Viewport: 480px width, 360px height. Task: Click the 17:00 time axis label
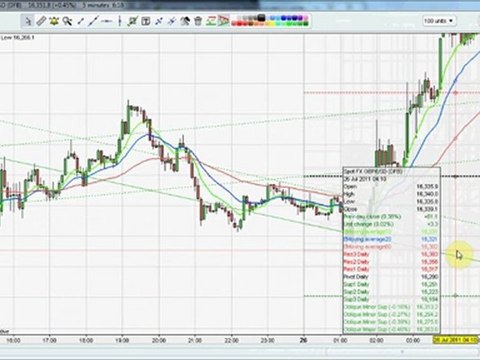(49, 341)
